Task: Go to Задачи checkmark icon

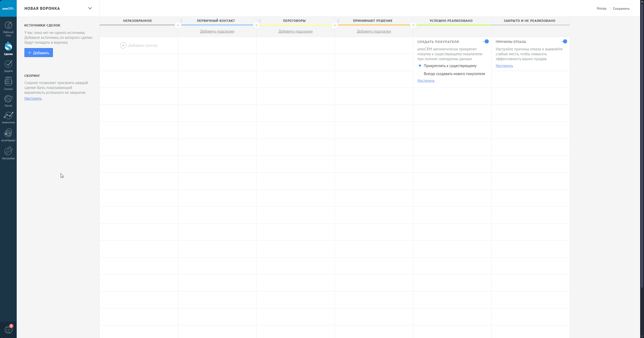Action: 8,64
